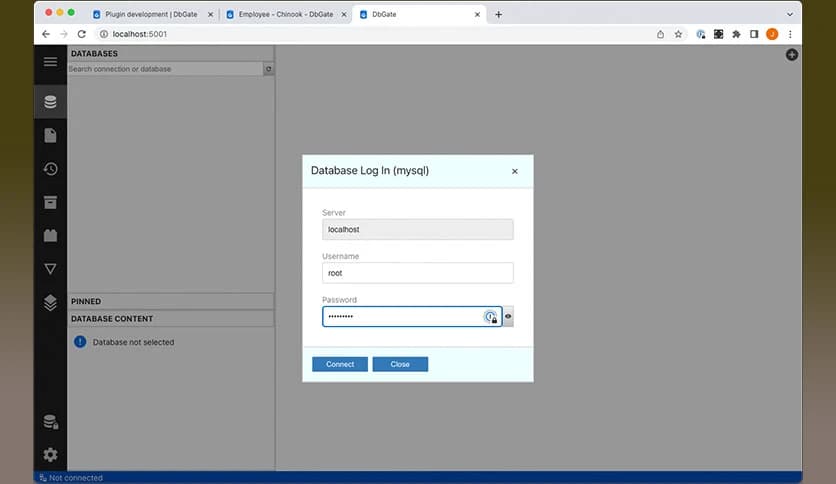This screenshot has width=836, height=484.
Task: Click the Username input field
Action: click(417, 273)
